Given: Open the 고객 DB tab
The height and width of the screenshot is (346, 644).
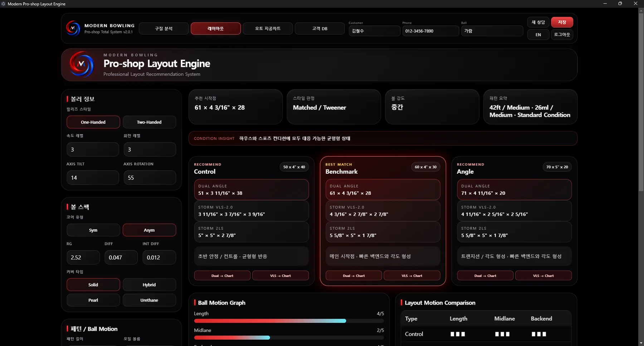Looking at the screenshot, I should (320, 29).
